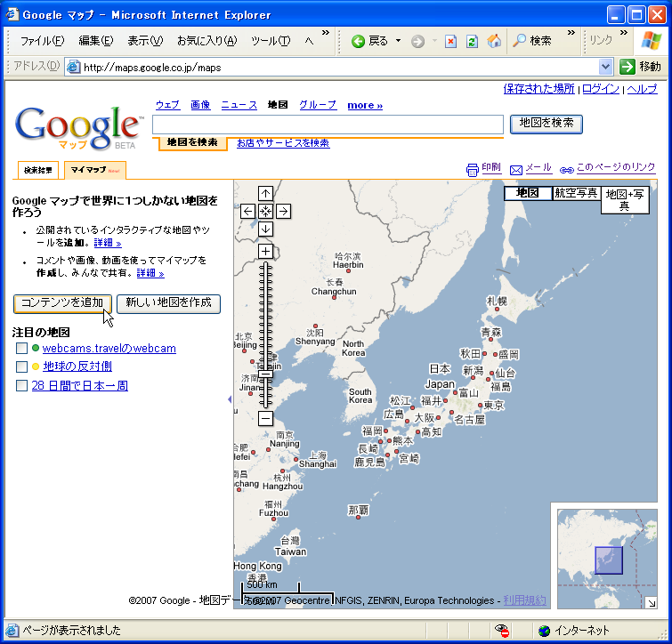Check the 28日間で日本一周 checkbox
The height and width of the screenshot is (644, 672).
click(21, 385)
